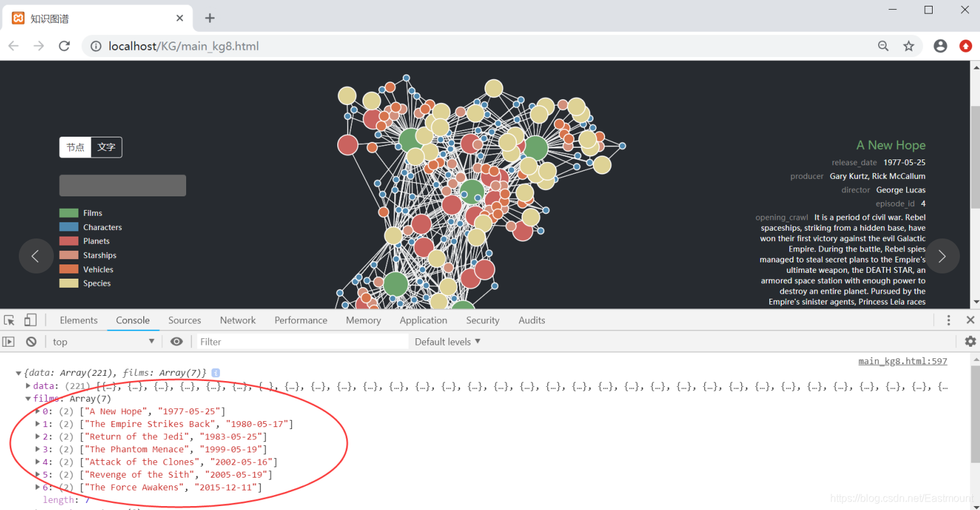This screenshot has height=510, width=980.
Task: Expand the A New Hope array item
Action: click(x=38, y=411)
